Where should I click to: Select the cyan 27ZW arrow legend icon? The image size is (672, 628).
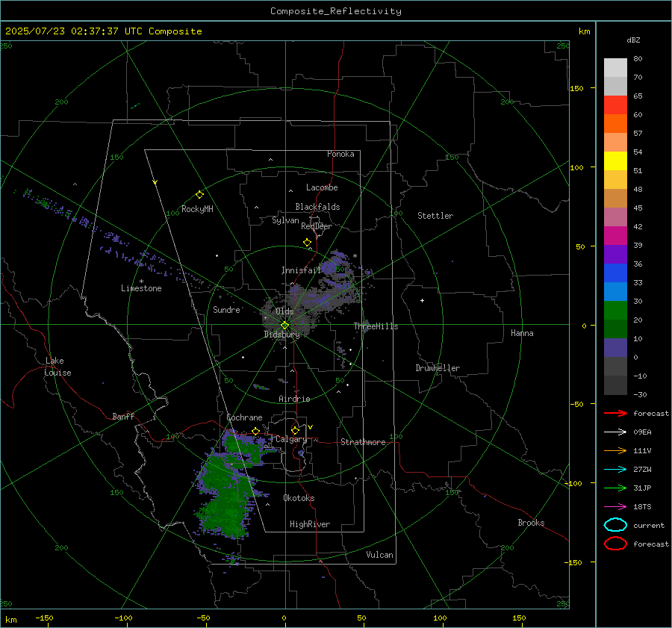(x=615, y=469)
